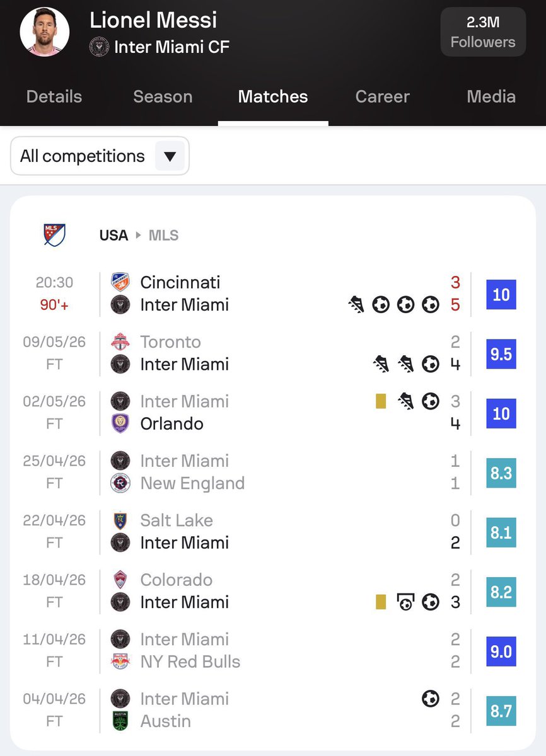546x756 pixels.
Task: Open the 2.3M Followers button
Action: pyautogui.click(x=483, y=32)
